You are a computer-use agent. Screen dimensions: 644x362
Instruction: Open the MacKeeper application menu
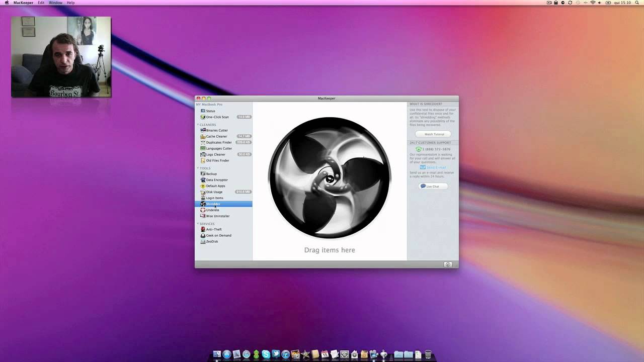[x=23, y=3]
